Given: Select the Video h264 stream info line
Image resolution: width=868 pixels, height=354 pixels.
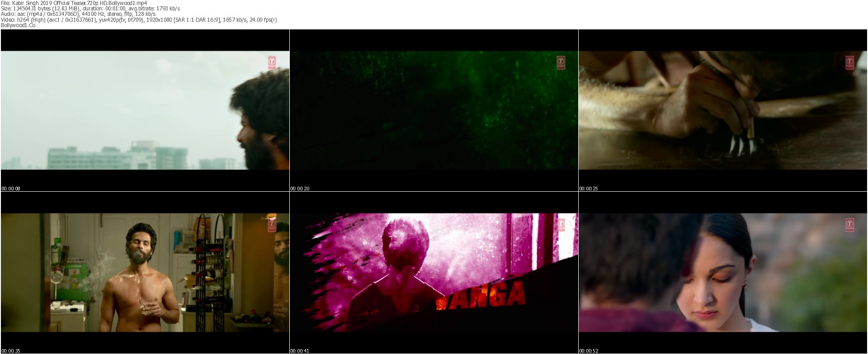Looking at the screenshot, I should pyautogui.click(x=139, y=19).
